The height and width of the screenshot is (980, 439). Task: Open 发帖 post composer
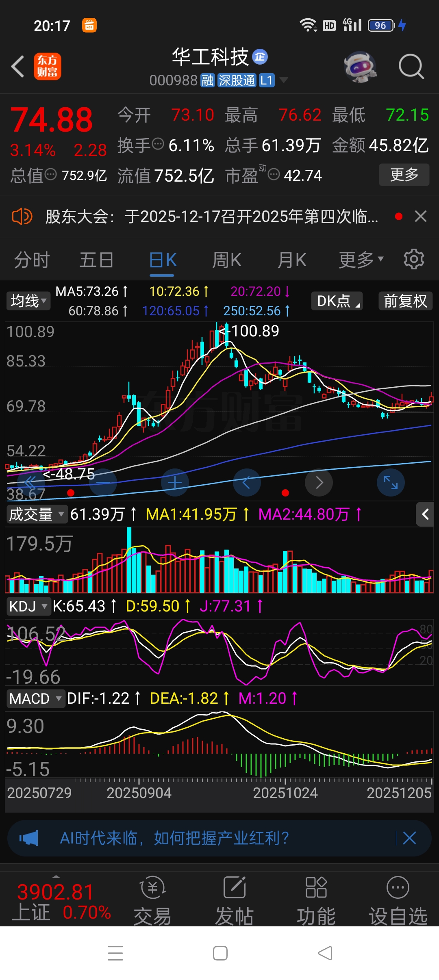[235, 901]
